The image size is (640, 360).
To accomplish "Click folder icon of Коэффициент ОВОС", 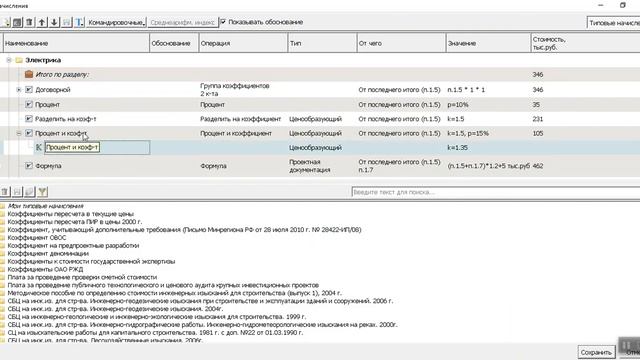I will pos(2,238).
